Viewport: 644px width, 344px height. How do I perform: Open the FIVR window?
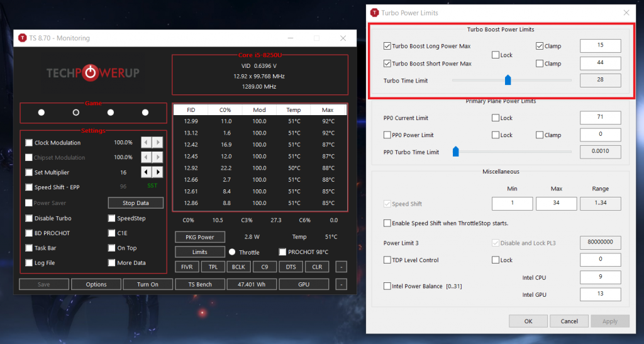click(x=187, y=267)
